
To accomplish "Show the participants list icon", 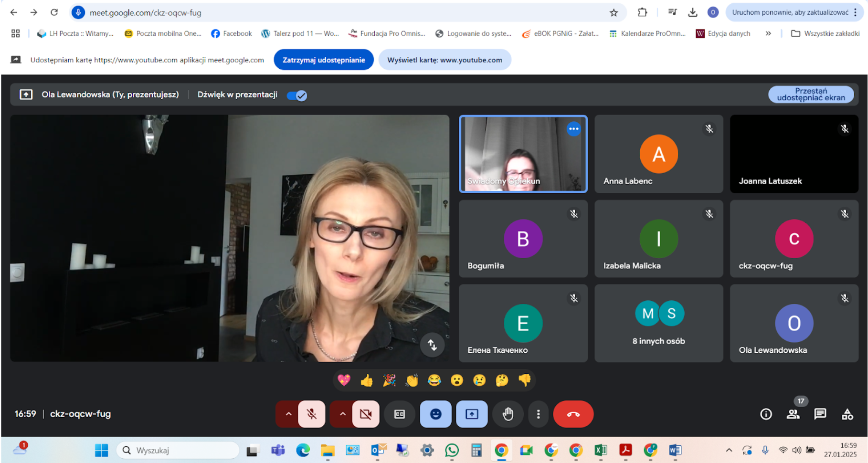I will tap(793, 414).
